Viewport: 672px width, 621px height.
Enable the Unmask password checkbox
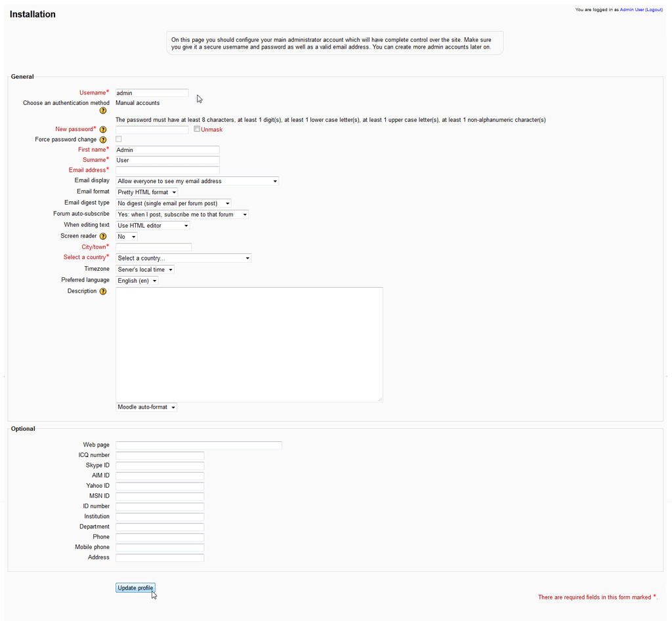(x=197, y=129)
